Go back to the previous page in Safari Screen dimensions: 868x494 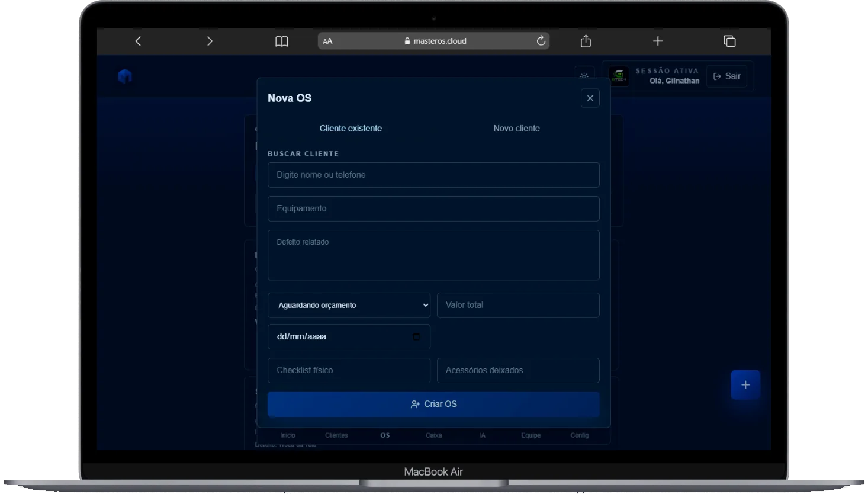click(x=138, y=41)
